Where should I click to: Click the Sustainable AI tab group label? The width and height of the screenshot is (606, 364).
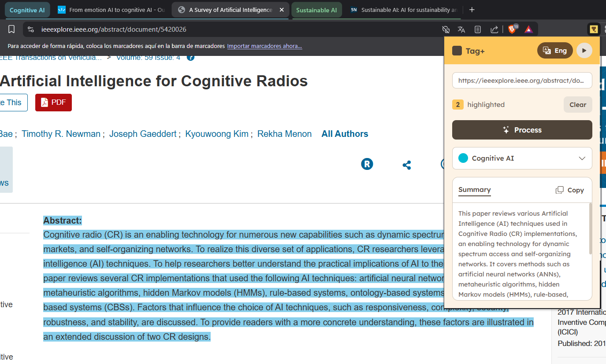[316, 10]
